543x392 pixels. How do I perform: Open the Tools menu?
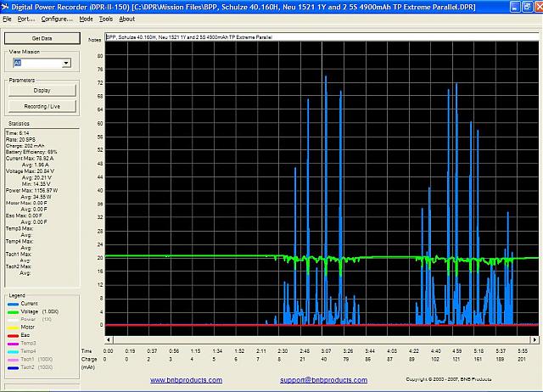pos(105,18)
